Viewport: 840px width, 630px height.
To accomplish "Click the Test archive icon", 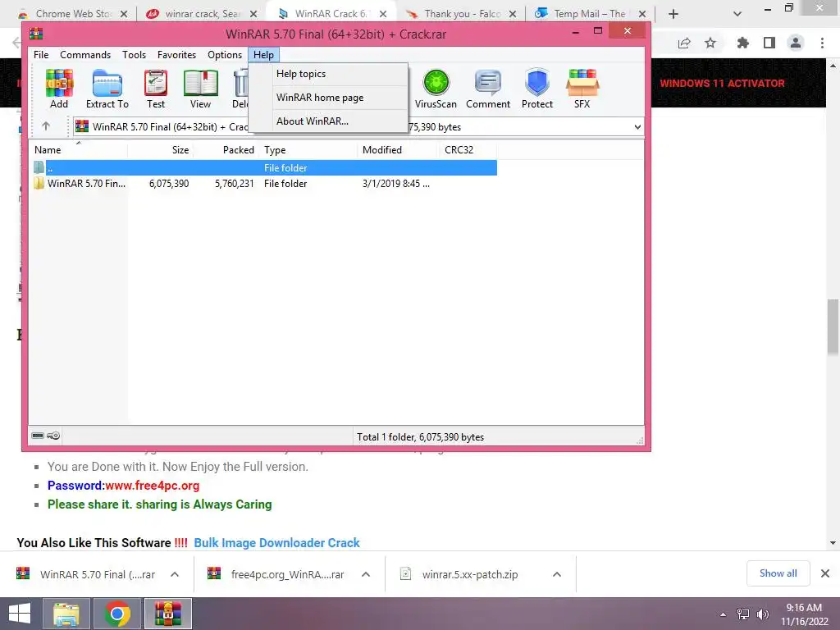I will click(x=156, y=89).
